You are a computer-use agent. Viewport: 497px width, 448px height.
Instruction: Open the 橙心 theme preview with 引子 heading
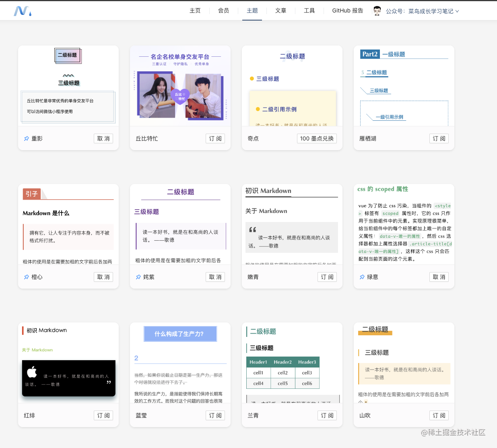[x=68, y=224]
